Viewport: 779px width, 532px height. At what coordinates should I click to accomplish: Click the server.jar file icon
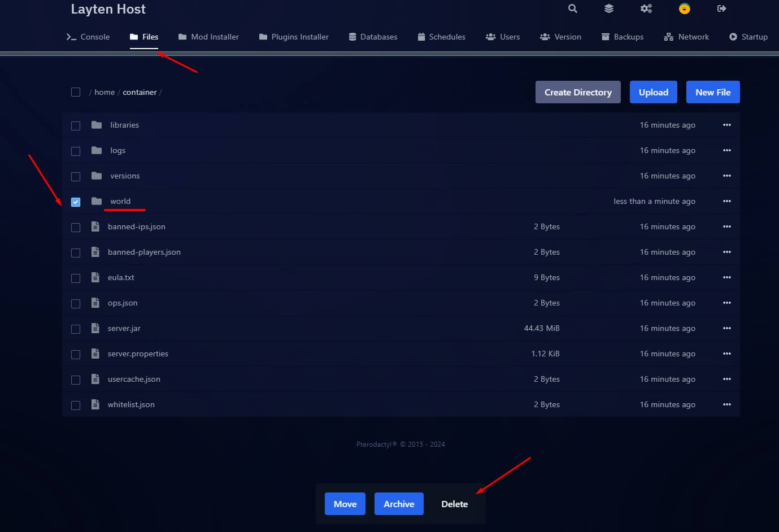95,328
